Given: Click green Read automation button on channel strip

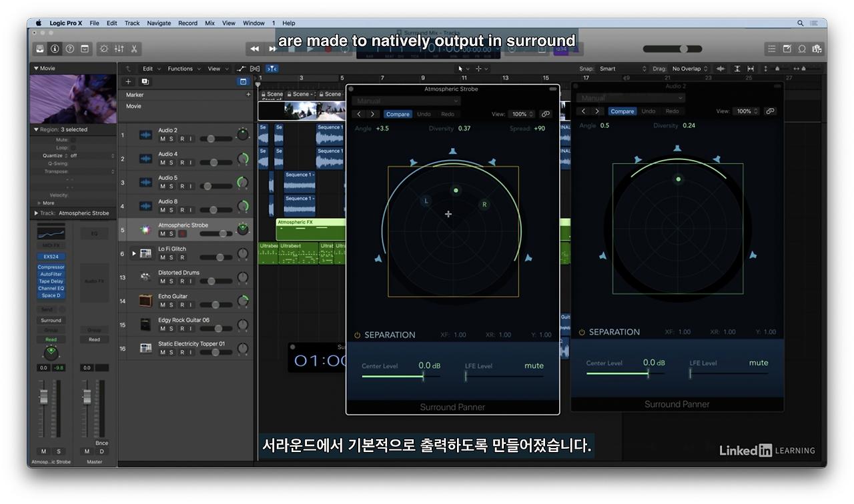Looking at the screenshot, I should (x=51, y=339).
